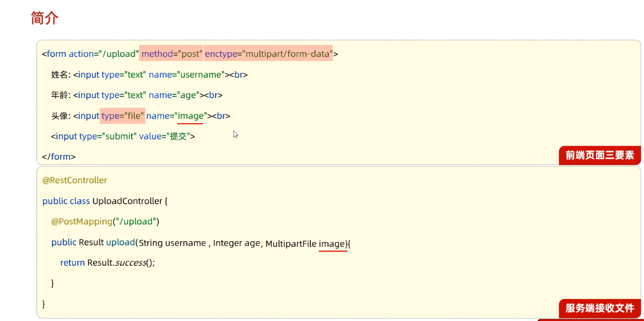
Task: Click the Integer age parameter
Action: pyautogui.click(x=237, y=243)
